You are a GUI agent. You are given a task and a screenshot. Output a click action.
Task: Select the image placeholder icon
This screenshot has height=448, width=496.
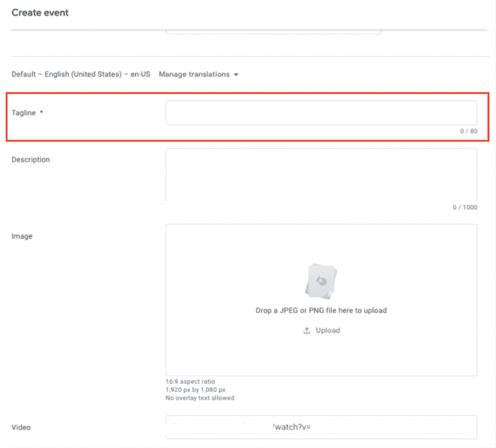click(x=321, y=280)
